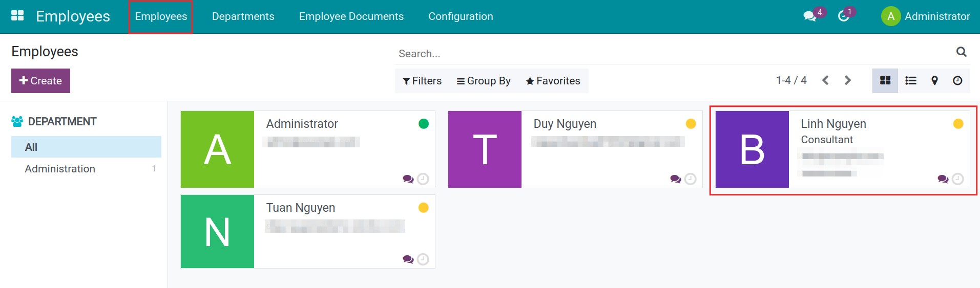Open the Favorites dropdown
The height and width of the screenshot is (288, 980).
553,81
